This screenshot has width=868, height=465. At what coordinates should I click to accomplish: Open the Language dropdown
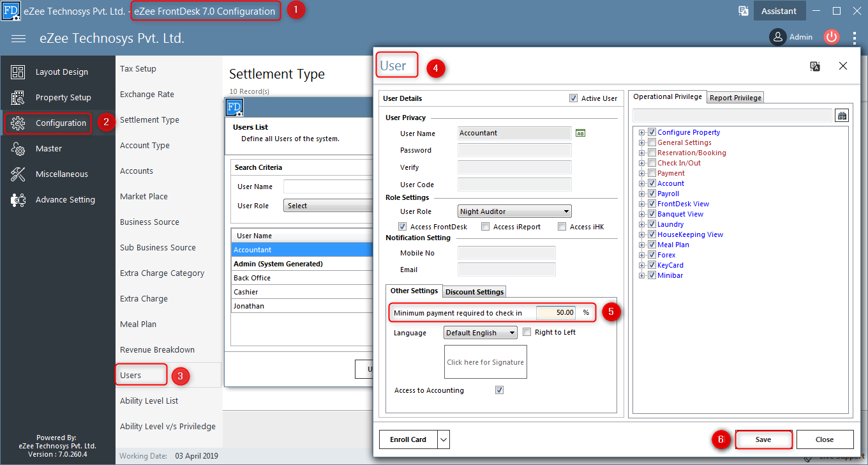(x=481, y=333)
